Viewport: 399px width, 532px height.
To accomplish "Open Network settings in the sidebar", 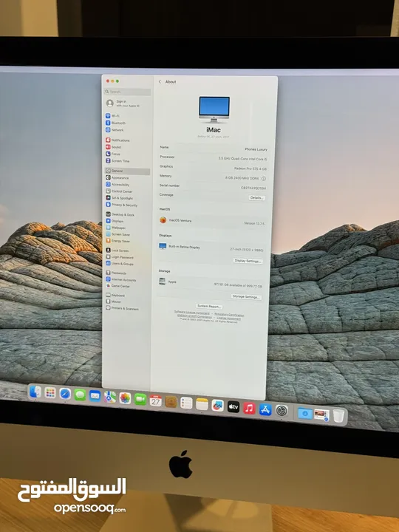I will pyautogui.click(x=115, y=130).
